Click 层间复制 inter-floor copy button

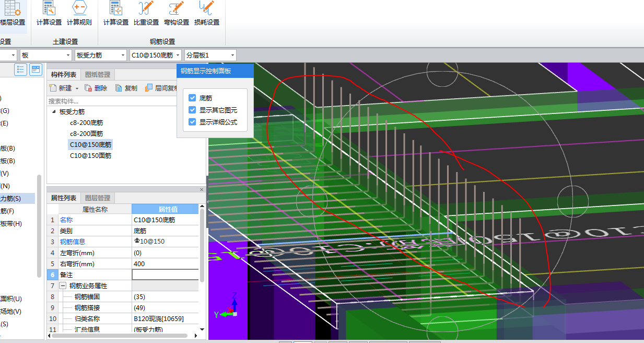tap(161, 88)
